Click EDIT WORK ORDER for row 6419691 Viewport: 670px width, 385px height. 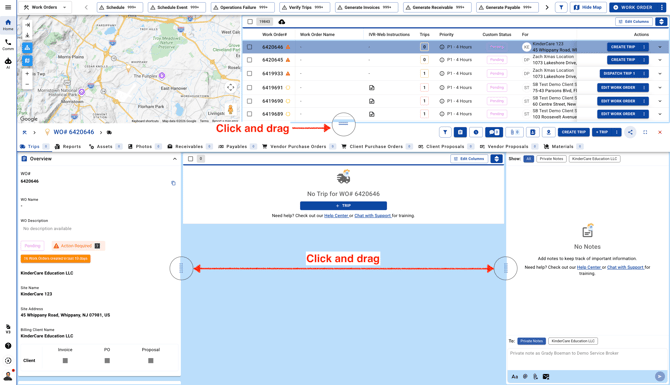(x=623, y=88)
